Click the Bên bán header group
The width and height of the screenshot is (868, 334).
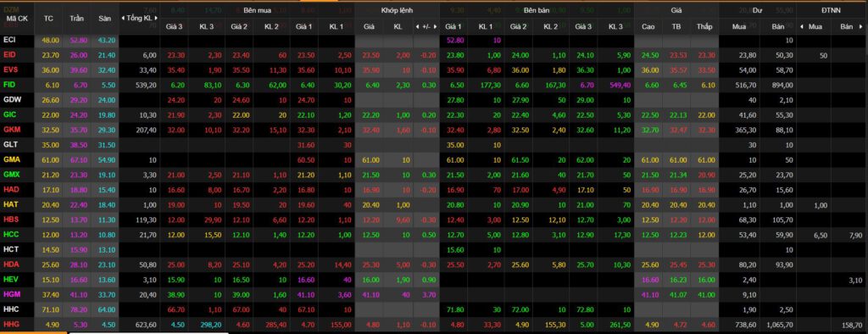click(x=537, y=10)
